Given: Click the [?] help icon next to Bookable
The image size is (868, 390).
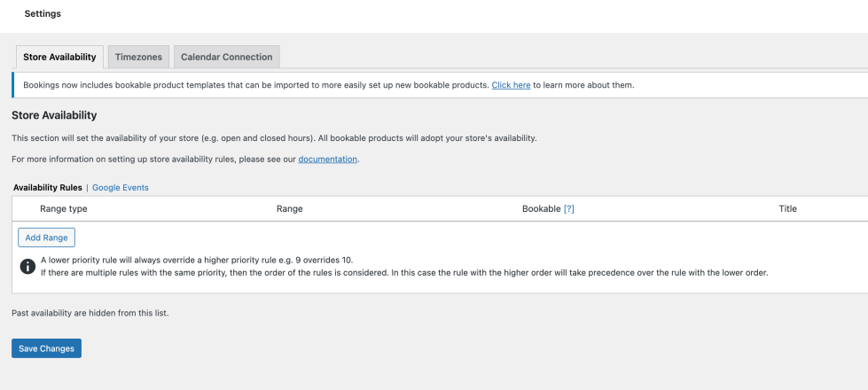Looking at the screenshot, I should pos(569,209).
